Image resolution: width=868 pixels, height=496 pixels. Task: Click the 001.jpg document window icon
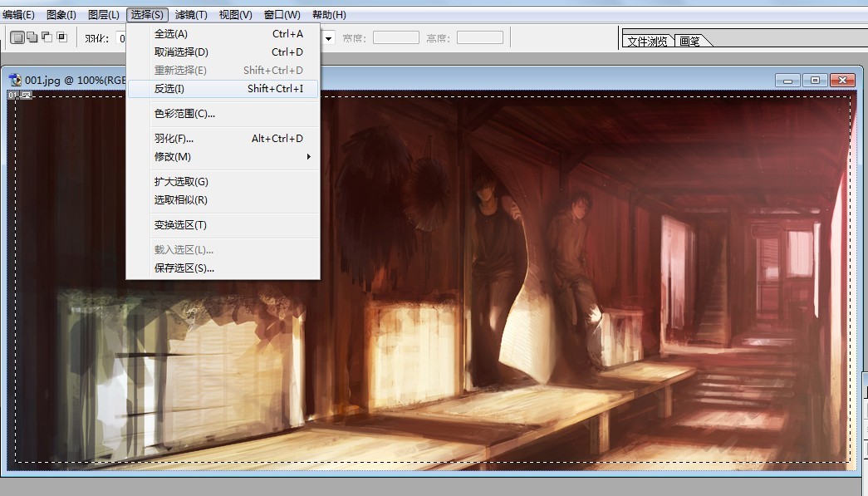[x=15, y=80]
